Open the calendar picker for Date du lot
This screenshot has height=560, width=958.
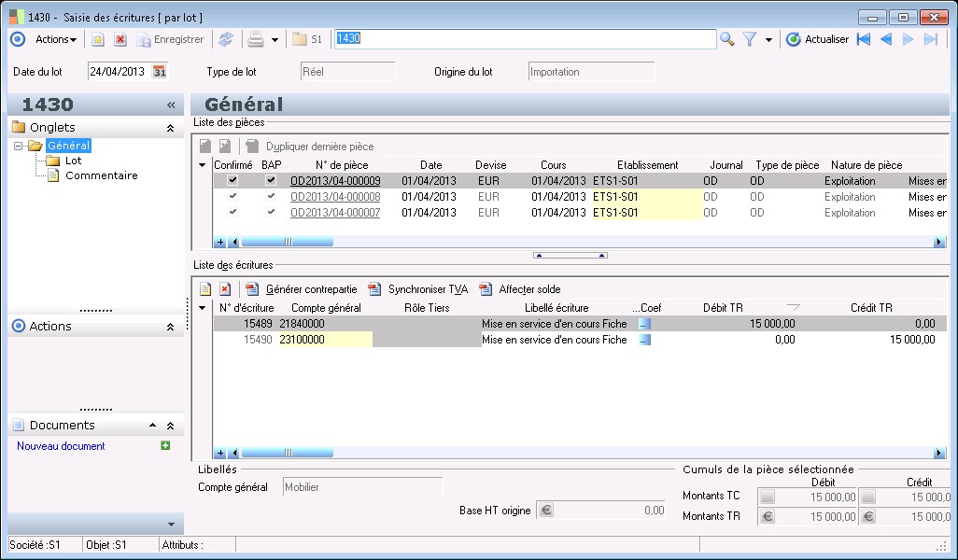coord(160,72)
